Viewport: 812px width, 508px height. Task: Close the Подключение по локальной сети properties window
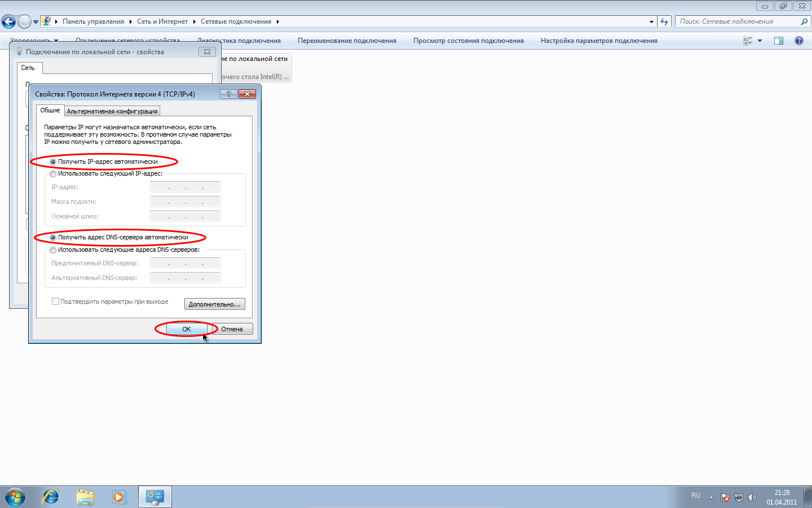point(207,51)
